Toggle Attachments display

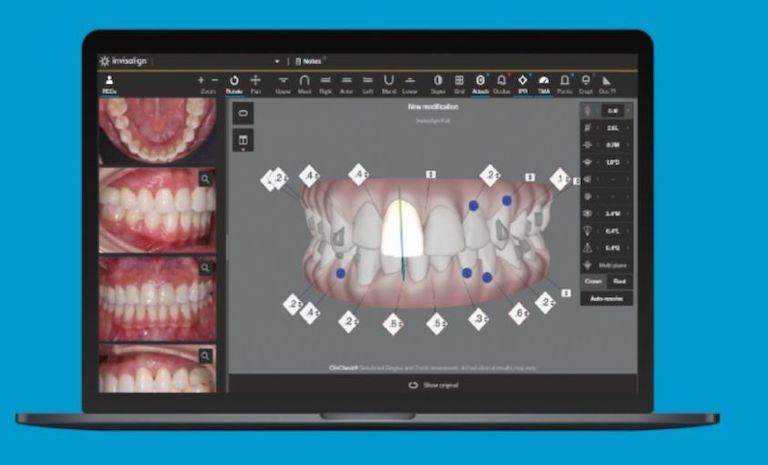click(x=480, y=84)
